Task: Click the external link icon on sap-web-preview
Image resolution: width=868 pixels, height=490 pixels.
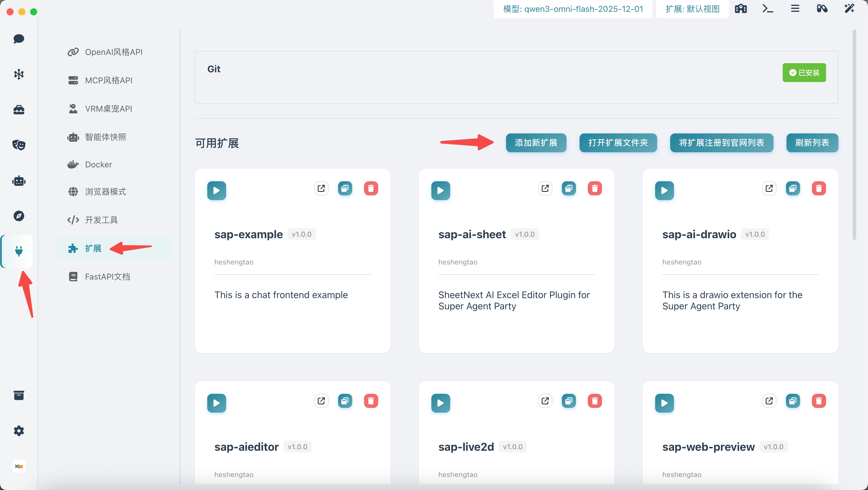Action: [769, 401]
